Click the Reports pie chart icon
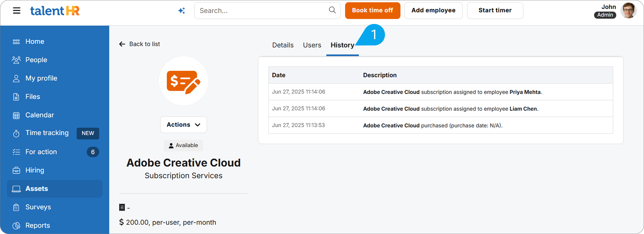Viewport: 644px width, 234px height. (16, 226)
